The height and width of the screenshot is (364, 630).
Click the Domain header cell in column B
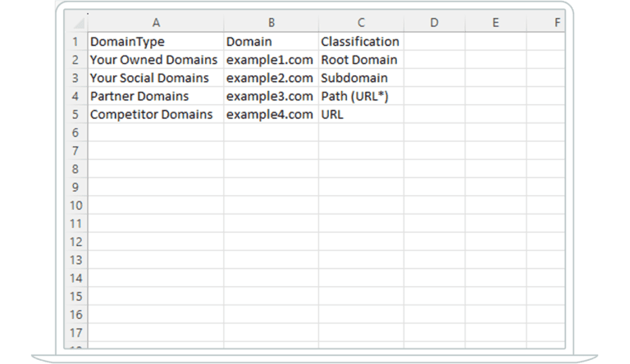pyautogui.click(x=272, y=41)
